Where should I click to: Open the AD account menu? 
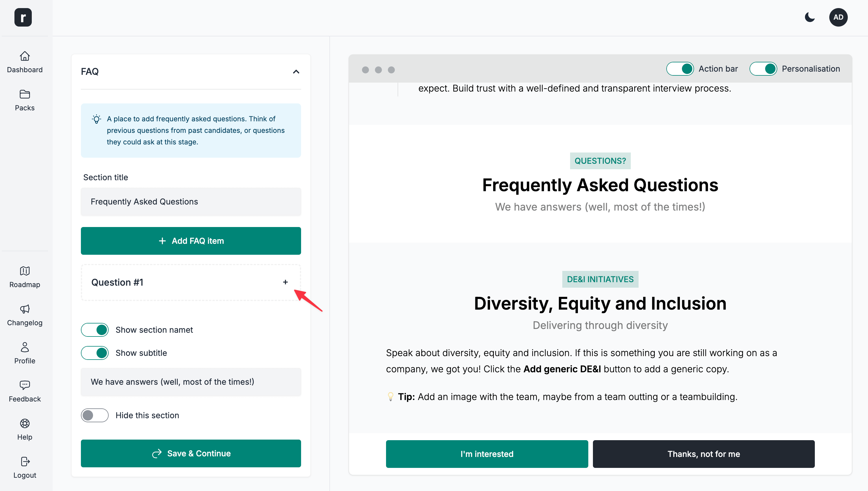point(839,17)
